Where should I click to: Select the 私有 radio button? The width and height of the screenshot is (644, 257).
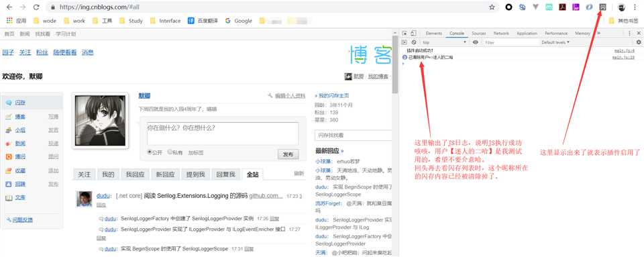click(x=170, y=152)
